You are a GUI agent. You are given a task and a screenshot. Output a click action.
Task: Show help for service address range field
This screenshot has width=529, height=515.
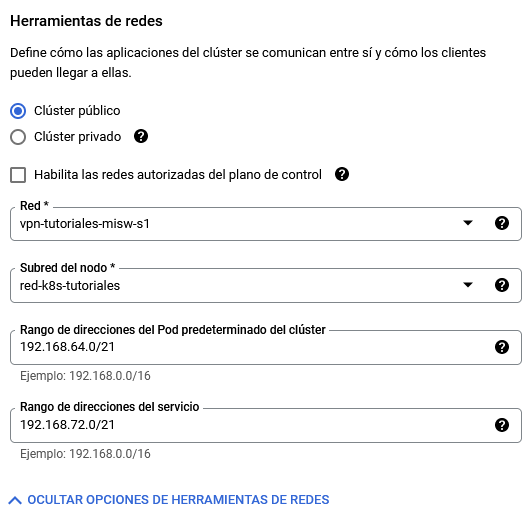pyautogui.click(x=502, y=425)
